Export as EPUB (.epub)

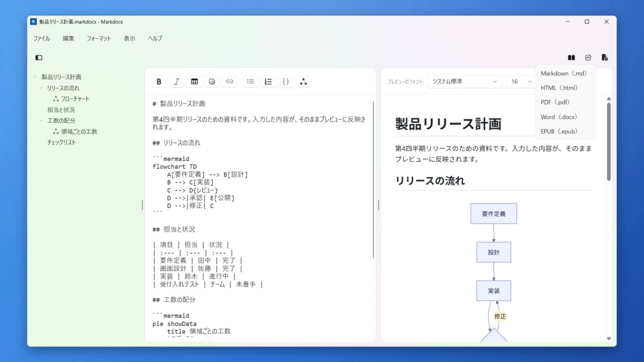tap(565, 132)
